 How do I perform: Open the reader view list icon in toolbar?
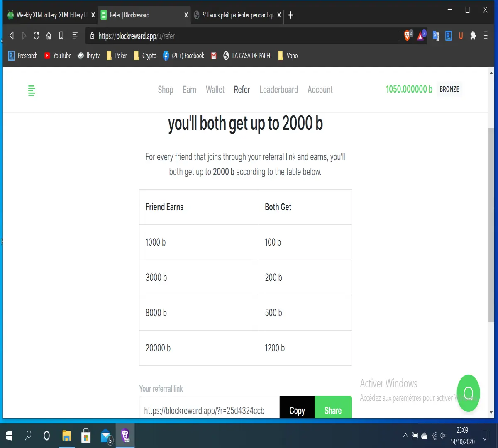[75, 36]
